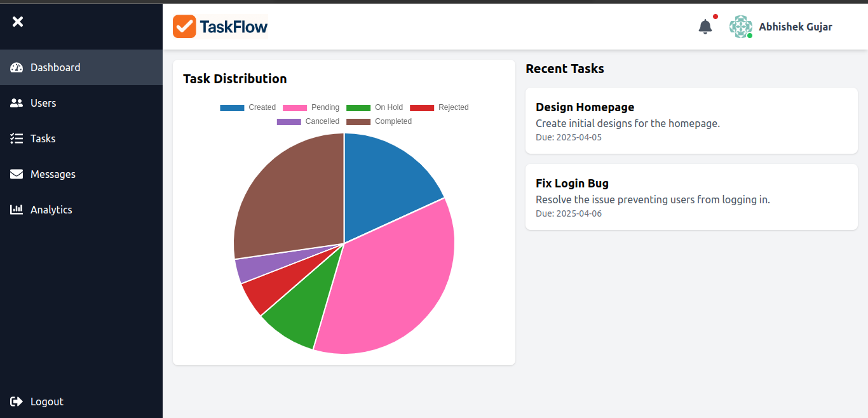Image resolution: width=868 pixels, height=418 pixels.
Task: Click the Tasks checklist icon
Action: pos(17,138)
